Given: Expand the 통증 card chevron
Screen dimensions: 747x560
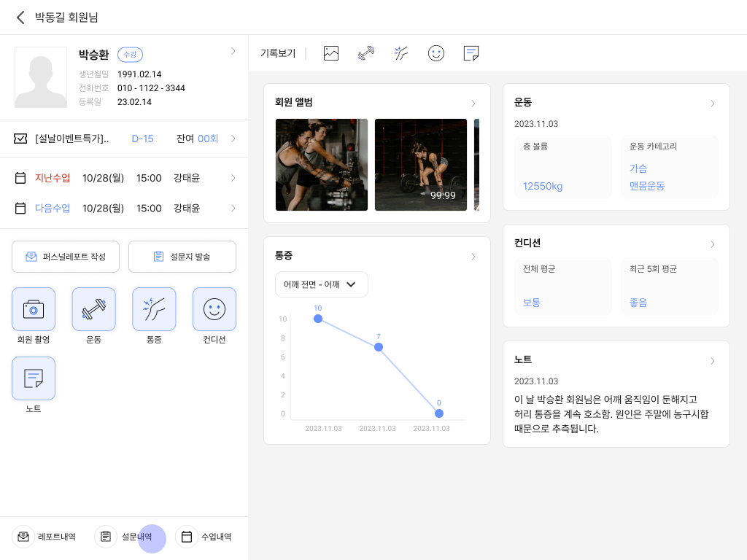Looking at the screenshot, I should pyautogui.click(x=473, y=257).
